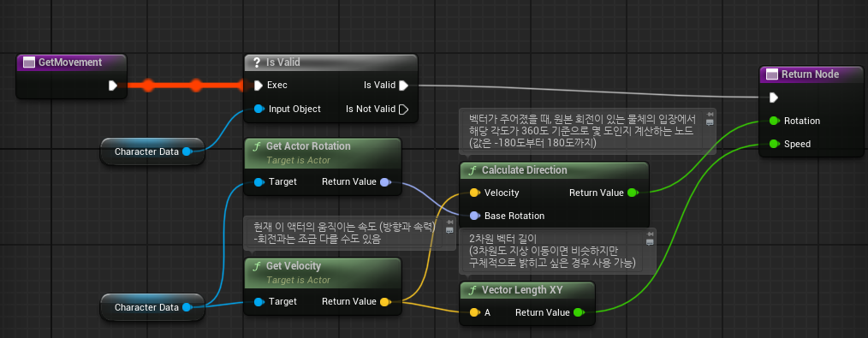868x338 pixels.
Task: Click the node icon on GetMovement header
Action: (x=29, y=62)
